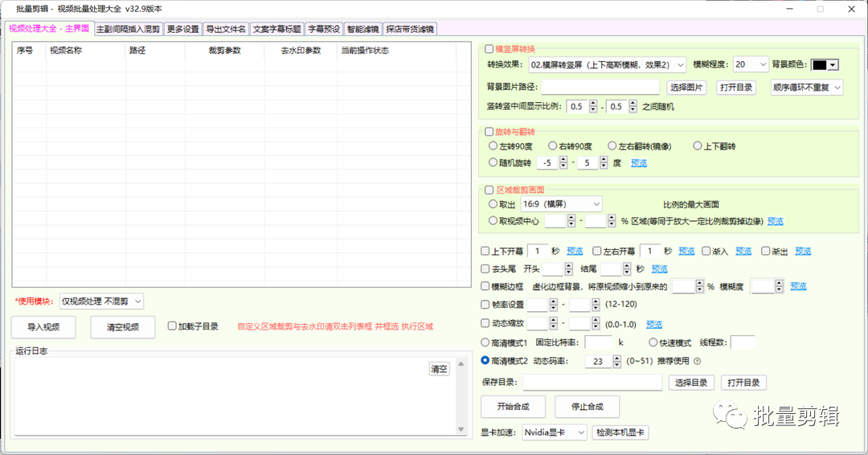Switch to 主副间隔插入混剪 tab
The image size is (868, 455).
[x=128, y=29]
